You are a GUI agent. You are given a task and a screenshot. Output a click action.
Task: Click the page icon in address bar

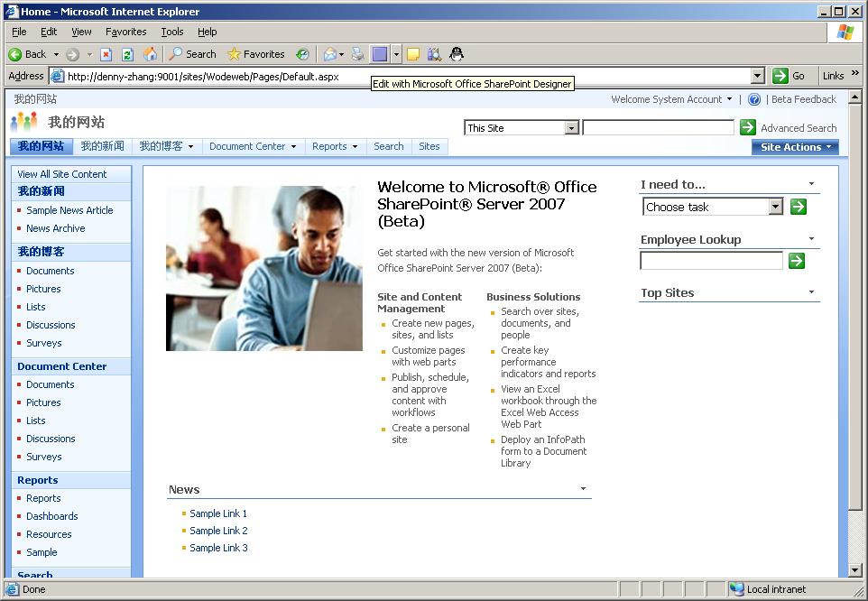click(x=57, y=77)
